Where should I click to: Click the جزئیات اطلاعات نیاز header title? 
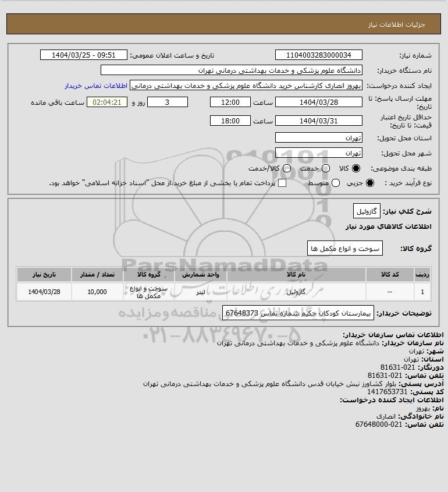pos(397,24)
